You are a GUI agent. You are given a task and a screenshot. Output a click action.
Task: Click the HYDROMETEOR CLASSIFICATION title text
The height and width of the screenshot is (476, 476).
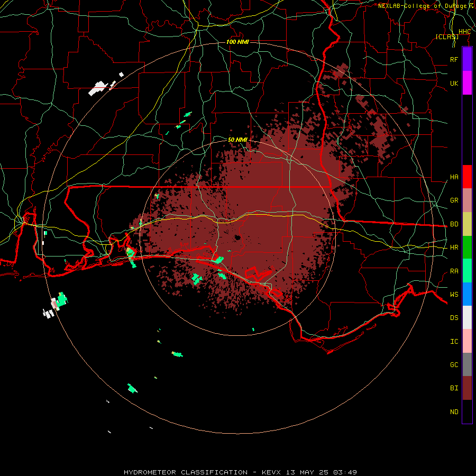[x=186, y=472]
